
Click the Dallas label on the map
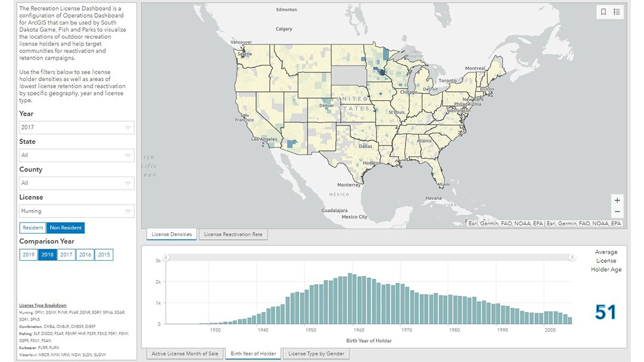click(x=366, y=146)
